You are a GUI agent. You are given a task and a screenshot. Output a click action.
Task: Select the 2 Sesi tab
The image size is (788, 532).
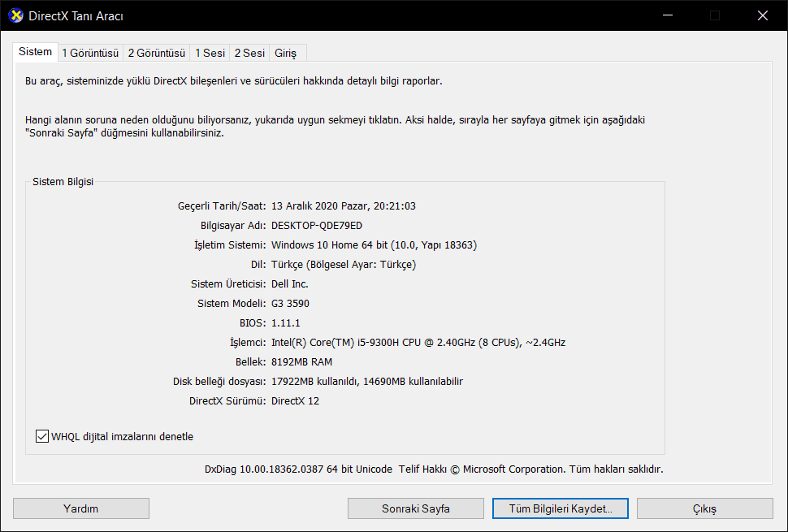point(249,53)
